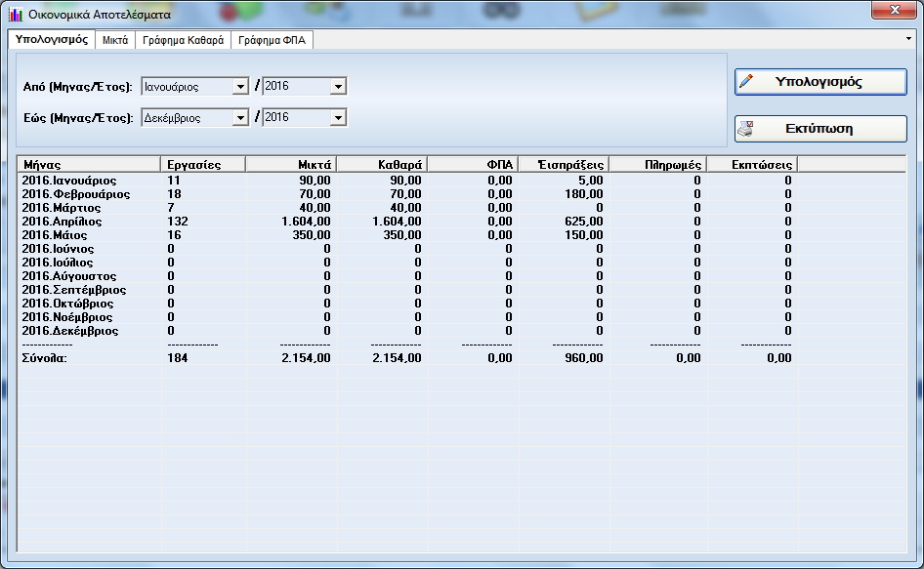924x569 pixels.
Task: Click the Εισπράξεις column header
Action: [562, 164]
